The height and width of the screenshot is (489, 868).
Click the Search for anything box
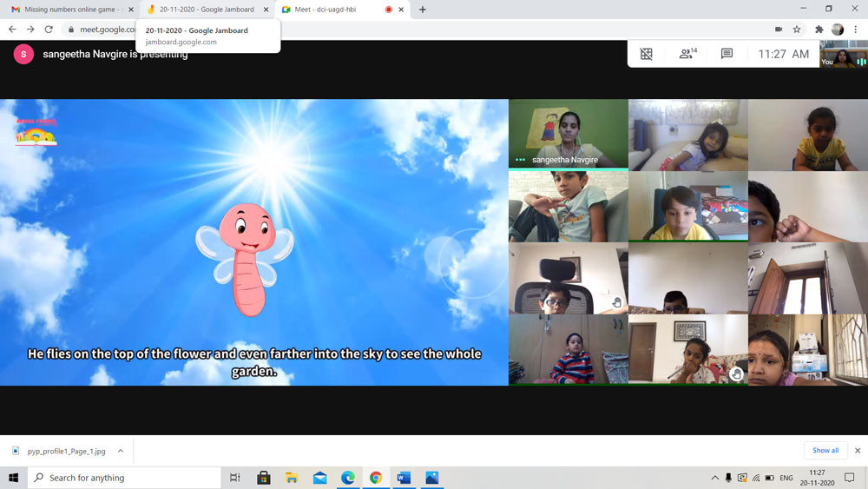coord(124,478)
